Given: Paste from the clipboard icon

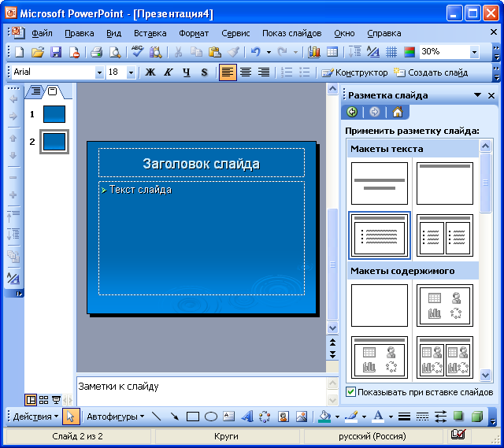Looking at the screenshot, I should pyautogui.click(x=214, y=52).
